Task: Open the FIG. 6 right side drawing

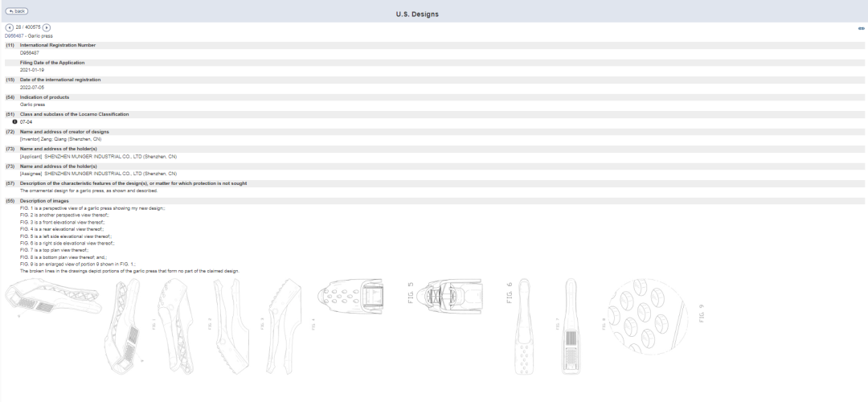Action: 465,297
